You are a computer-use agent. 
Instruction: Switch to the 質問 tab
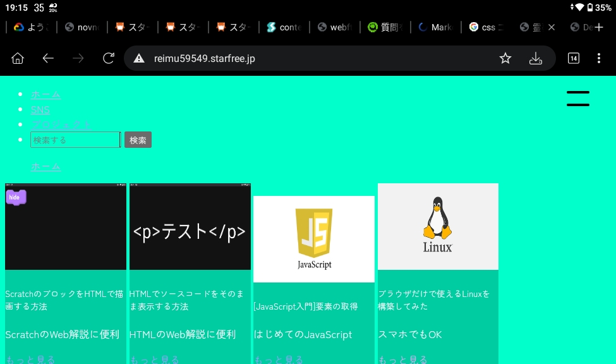tap(385, 27)
